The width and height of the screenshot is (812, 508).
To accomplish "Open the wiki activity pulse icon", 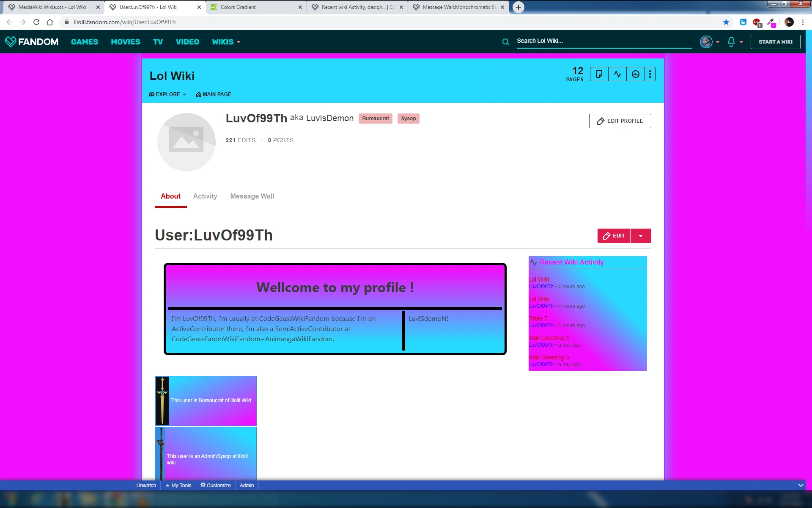I will (617, 75).
